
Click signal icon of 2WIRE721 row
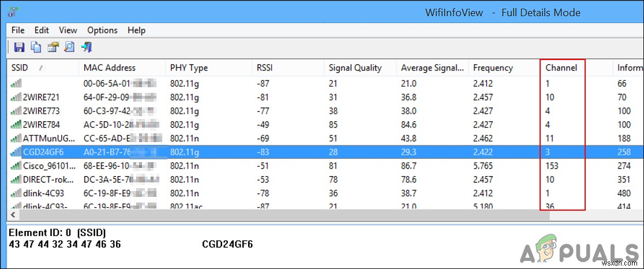(16, 98)
